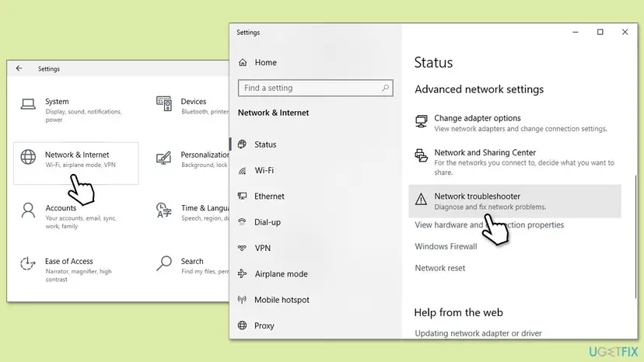644x362 pixels.
Task: Open Dial-up settings label
Action: [x=268, y=222]
